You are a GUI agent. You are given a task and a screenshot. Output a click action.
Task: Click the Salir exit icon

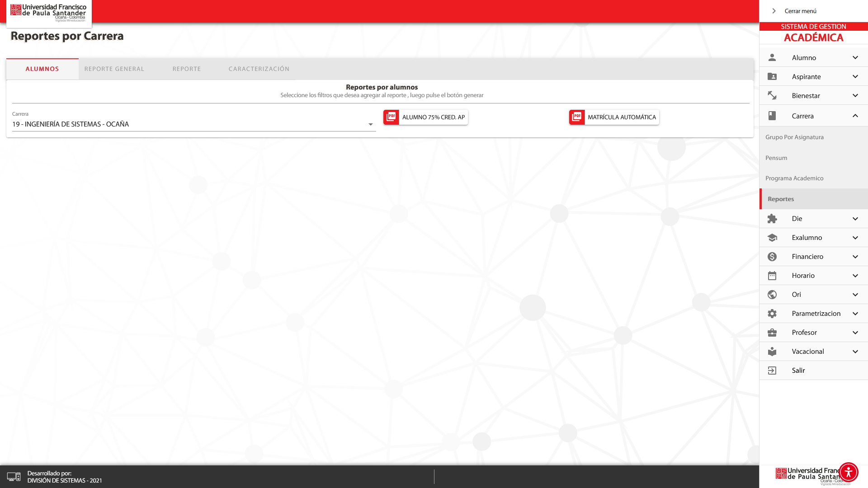pyautogui.click(x=772, y=371)
